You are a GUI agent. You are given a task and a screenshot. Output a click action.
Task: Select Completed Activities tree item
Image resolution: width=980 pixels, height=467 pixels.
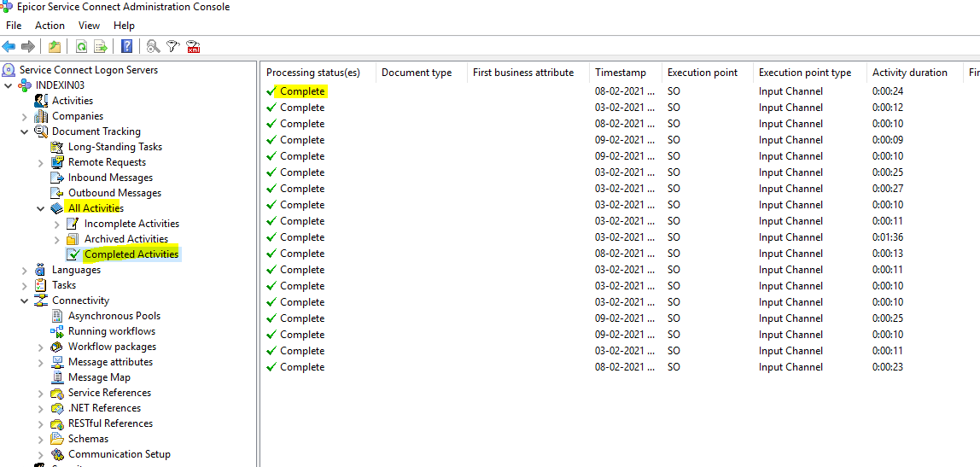pos(131,254)
